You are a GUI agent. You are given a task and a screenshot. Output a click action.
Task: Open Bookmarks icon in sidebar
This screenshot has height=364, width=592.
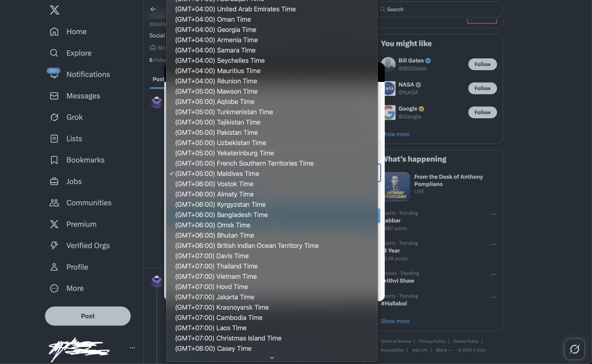pos(54,160)
